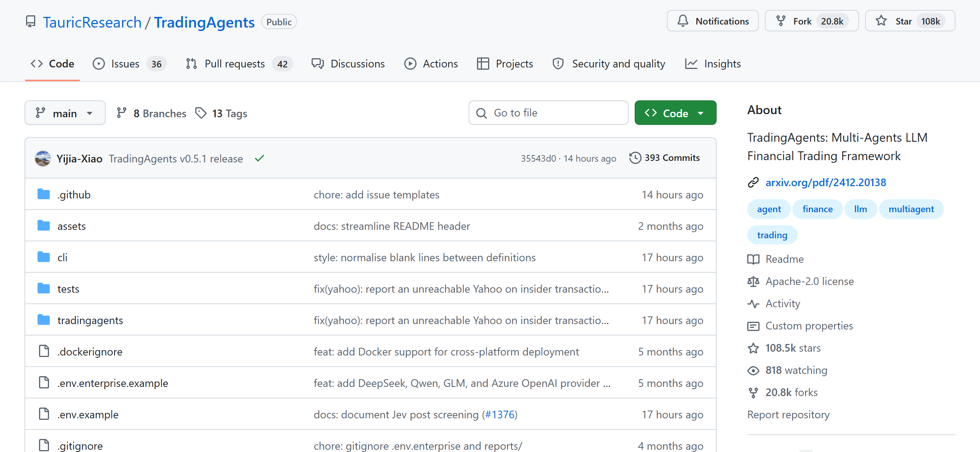Open the Pull requests tab
Viewport: 980px width, 452px height.
pos(239,64)
